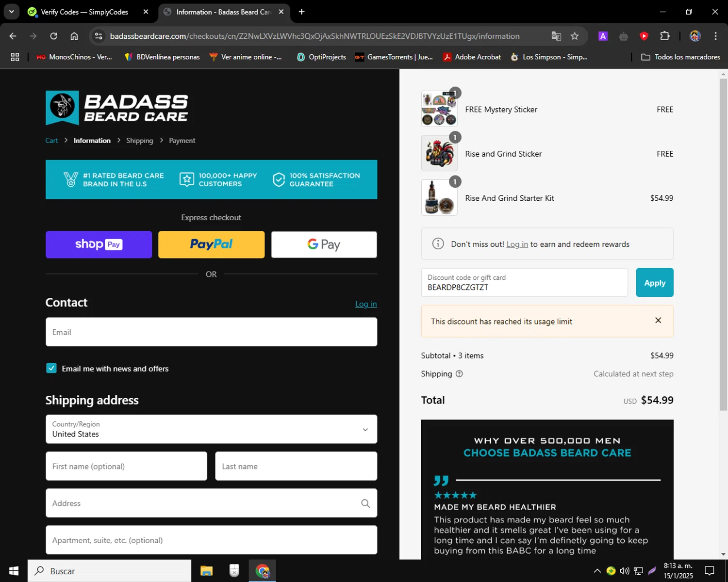Click the red shield extension icon
728x582 pixels.
[x=644, y=36]
